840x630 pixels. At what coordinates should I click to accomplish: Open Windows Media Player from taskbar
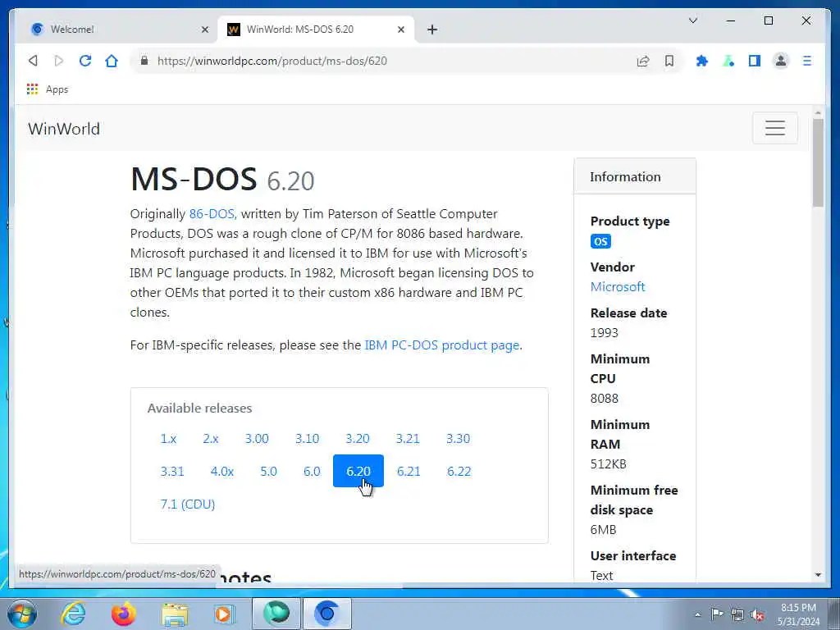224,614
